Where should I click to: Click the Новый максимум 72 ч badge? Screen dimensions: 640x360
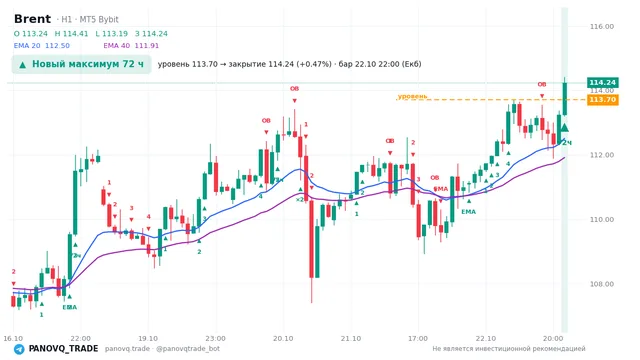pyautogui.click(x=81, y=64)
